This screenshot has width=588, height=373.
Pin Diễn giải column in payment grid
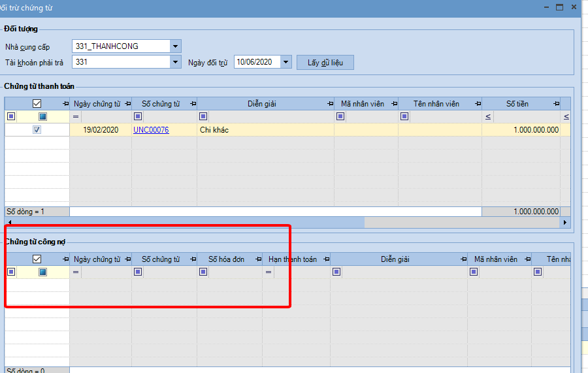coord(331,104)
